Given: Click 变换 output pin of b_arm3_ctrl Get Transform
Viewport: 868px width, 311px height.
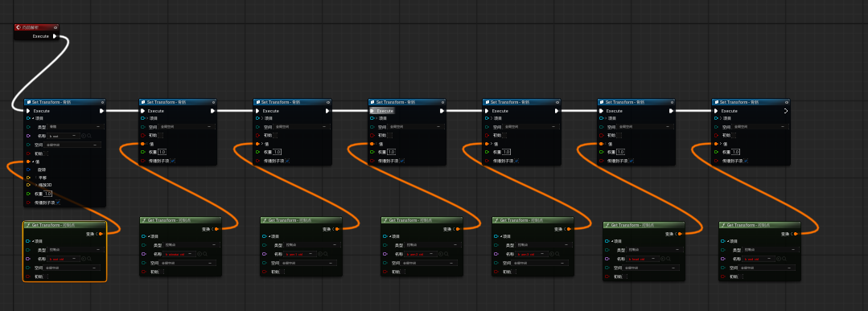Looking at the screenshot, I should click(x=569, y=229).
